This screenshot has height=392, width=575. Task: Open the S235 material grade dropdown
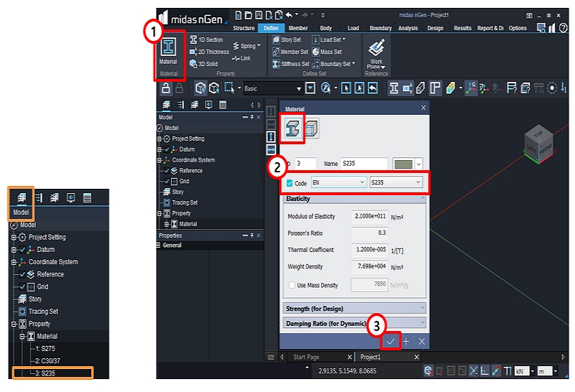[x=395, y=183]
